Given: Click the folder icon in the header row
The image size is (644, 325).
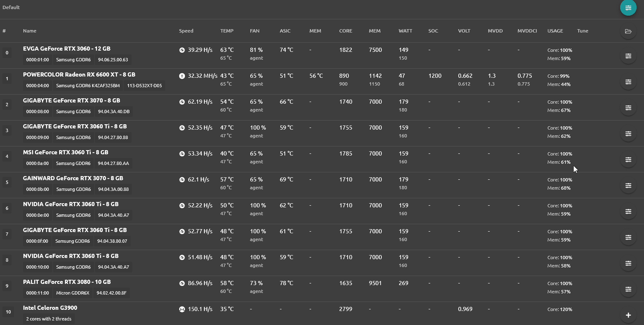Looking at the screenshot, I should (628, 31).
